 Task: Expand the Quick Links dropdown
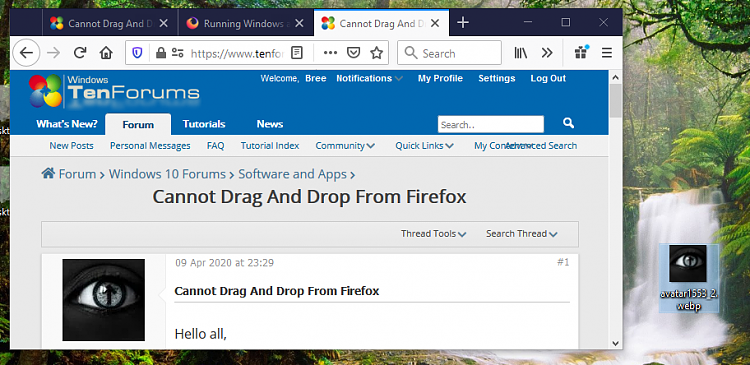coord(424,146)
